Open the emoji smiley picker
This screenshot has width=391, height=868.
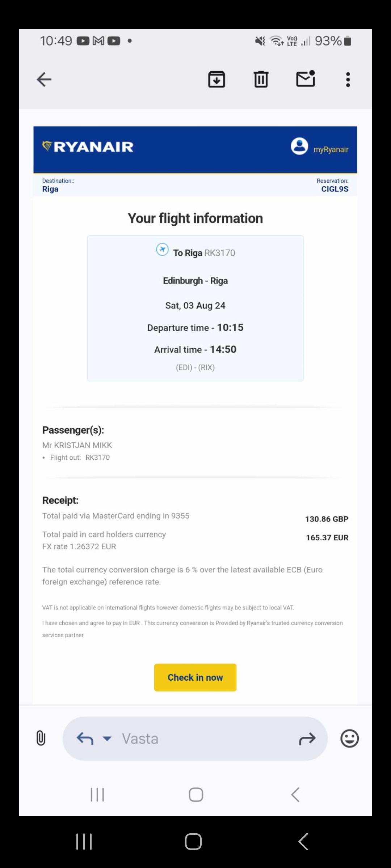349,738
